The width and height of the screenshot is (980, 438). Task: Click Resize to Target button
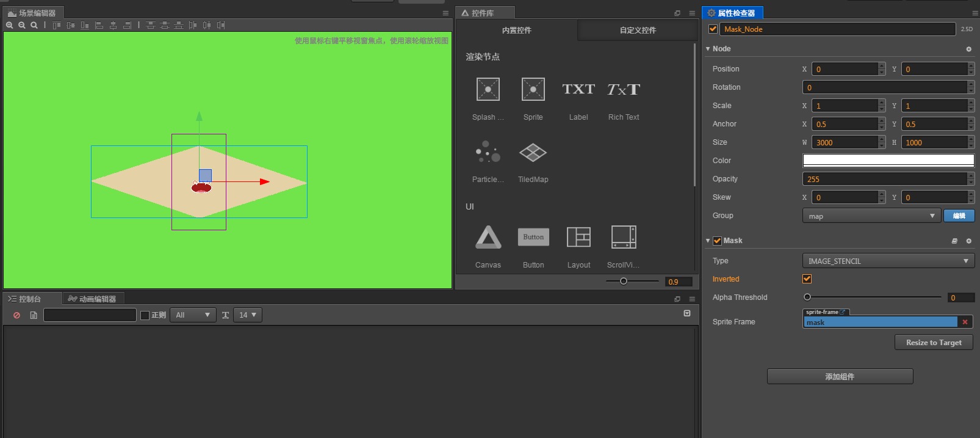tap(934, 343)
